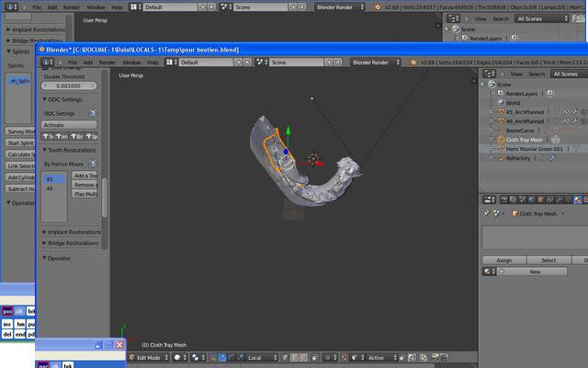This screenshot has width=588, height=368.
Task: Expand the Refractory tree item
Action: (x=494, y=158)
